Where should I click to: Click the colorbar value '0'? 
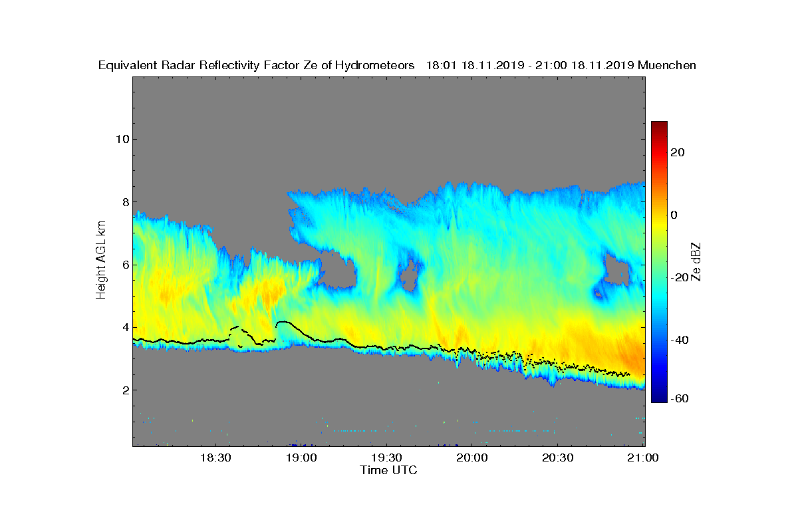tap(674, 215)
